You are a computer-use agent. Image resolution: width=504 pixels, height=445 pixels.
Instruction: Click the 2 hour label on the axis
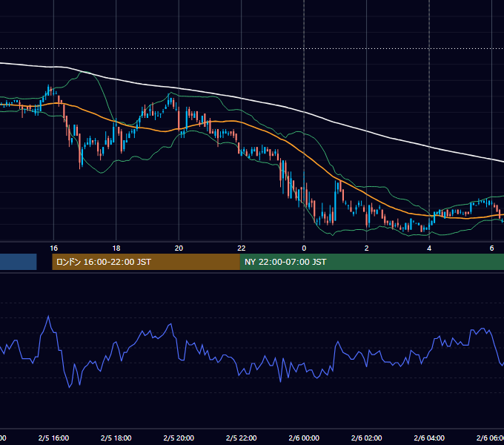pyautogui.click(x=366, y=248)
